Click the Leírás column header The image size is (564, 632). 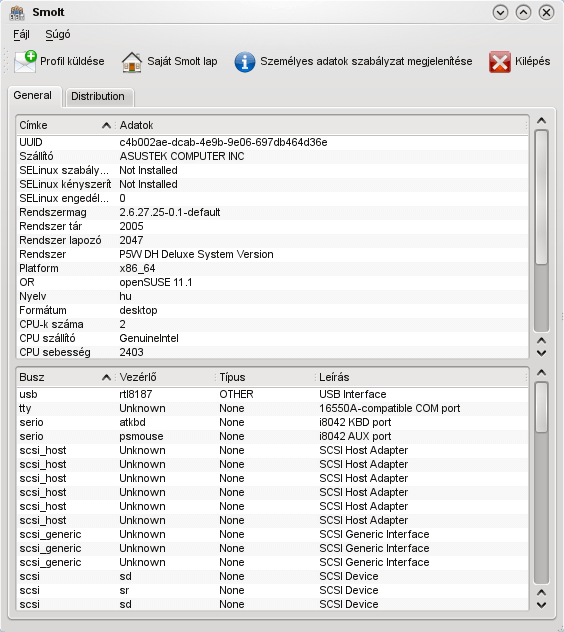click(x=420, y=377)
